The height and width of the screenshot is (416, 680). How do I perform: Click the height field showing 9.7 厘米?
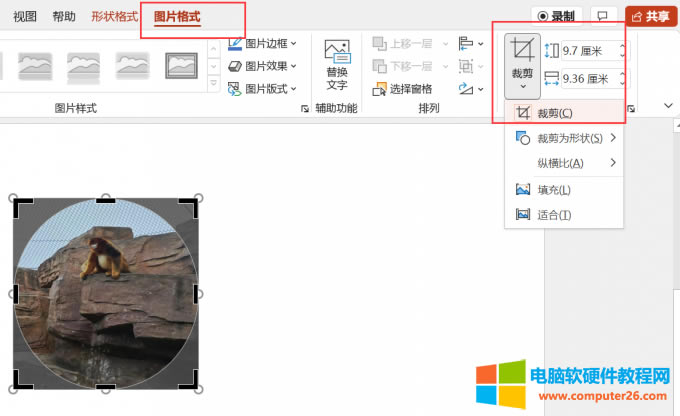pyautogui.click(x=589, y=50)
